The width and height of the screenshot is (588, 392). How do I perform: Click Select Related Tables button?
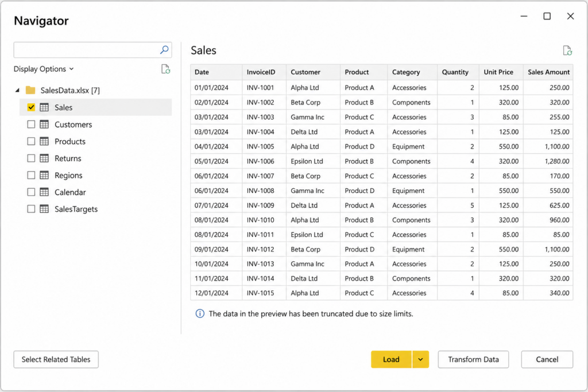[x=56, y=359]
